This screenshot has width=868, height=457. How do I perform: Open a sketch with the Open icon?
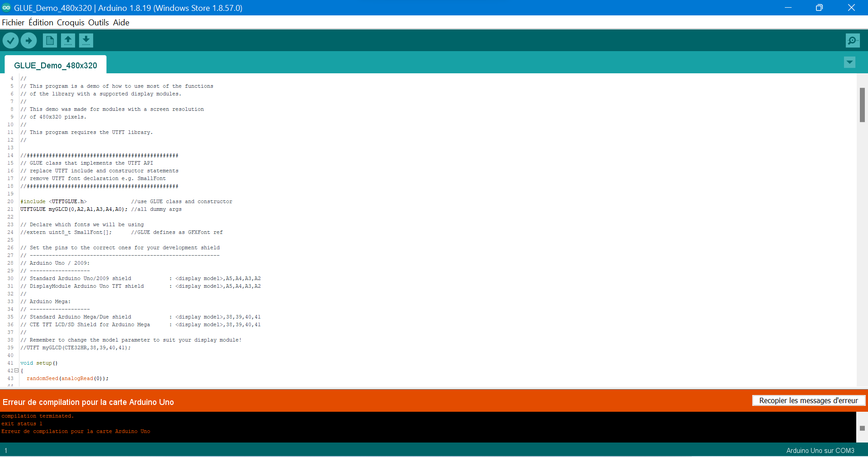(x=68, y=41)
